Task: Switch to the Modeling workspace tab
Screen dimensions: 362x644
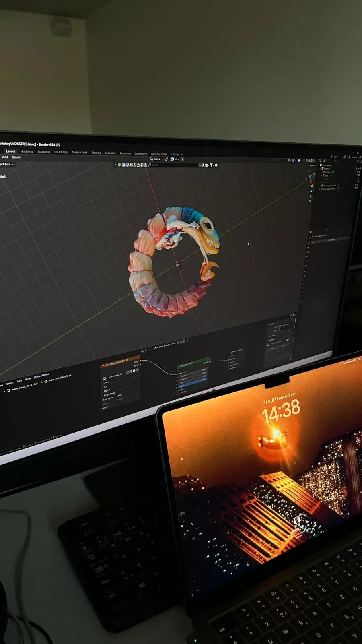Action: [27, 152]
